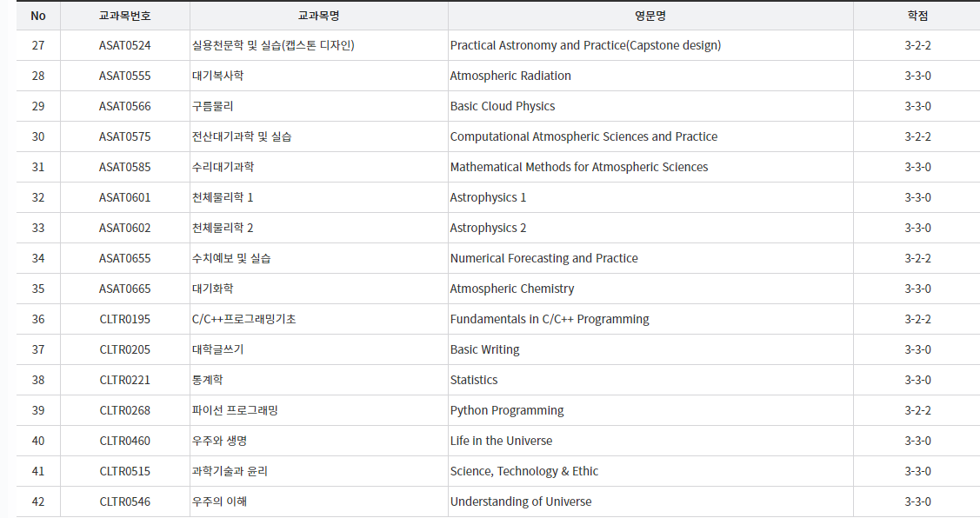Click 'Astrophysics 2' English name
The width and height of the screenshot is (980, 518).
(x=488, y=228)
